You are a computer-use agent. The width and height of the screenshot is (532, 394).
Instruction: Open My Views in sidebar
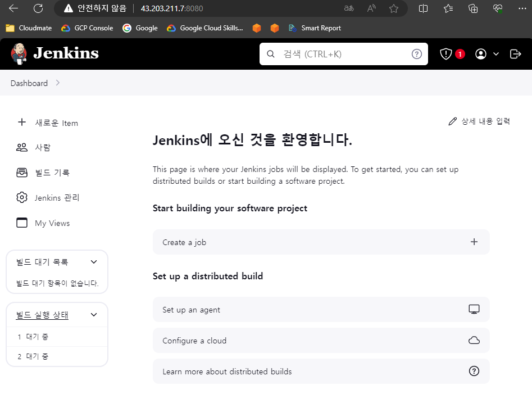(43, 223)
